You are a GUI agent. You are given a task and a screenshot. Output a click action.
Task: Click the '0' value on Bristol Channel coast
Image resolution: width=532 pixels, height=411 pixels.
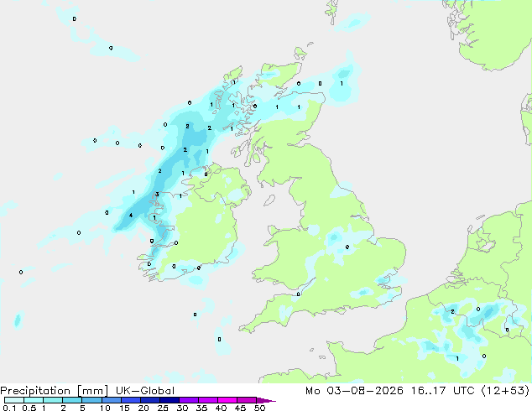point(298,294)
